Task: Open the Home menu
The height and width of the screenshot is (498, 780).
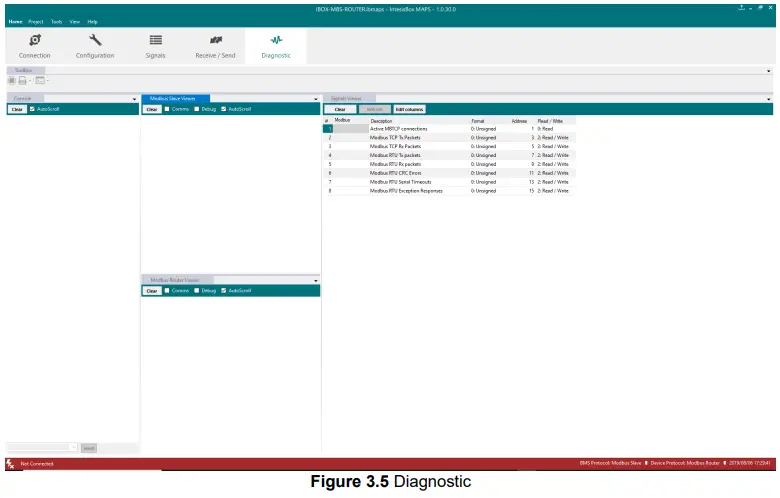Action: click(15, 22)
